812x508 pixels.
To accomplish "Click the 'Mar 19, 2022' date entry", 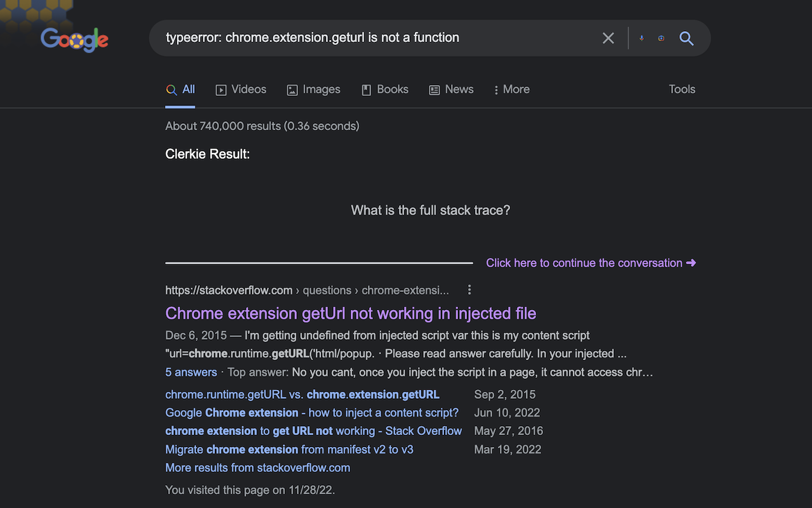I will pyautogui.click(x=508, y=450).
